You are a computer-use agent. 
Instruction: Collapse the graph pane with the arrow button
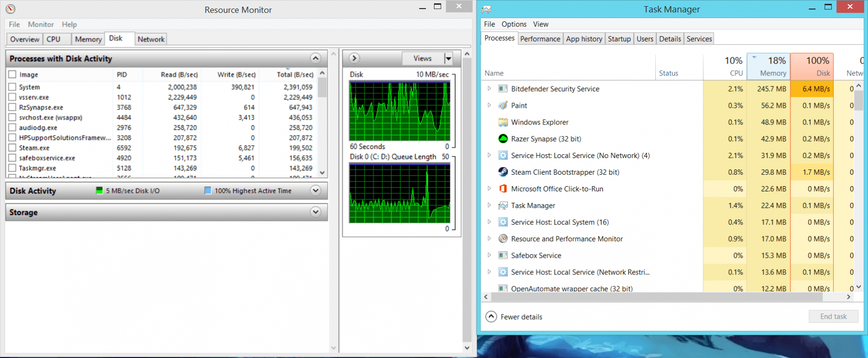[x=354, y=58]
